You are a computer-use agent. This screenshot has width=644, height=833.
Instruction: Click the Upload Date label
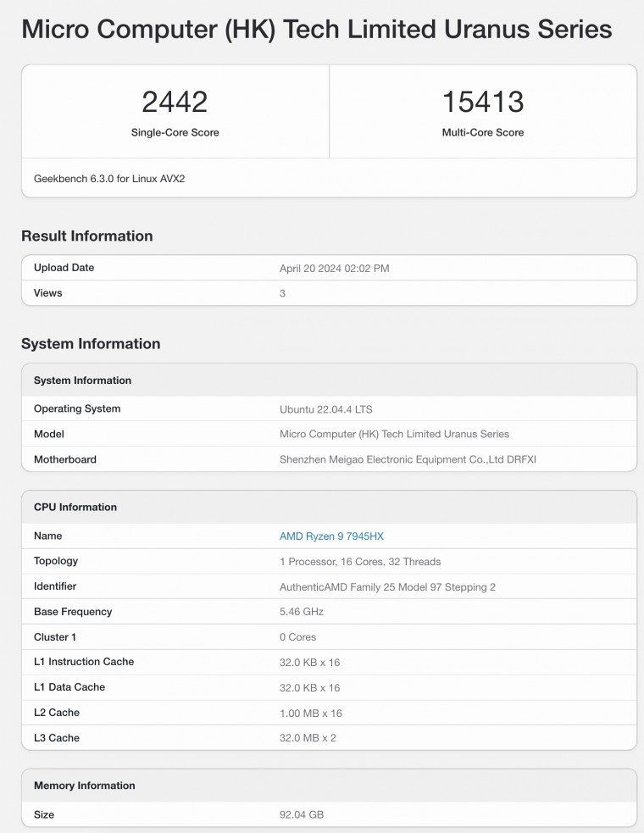[x=64, y=268]
